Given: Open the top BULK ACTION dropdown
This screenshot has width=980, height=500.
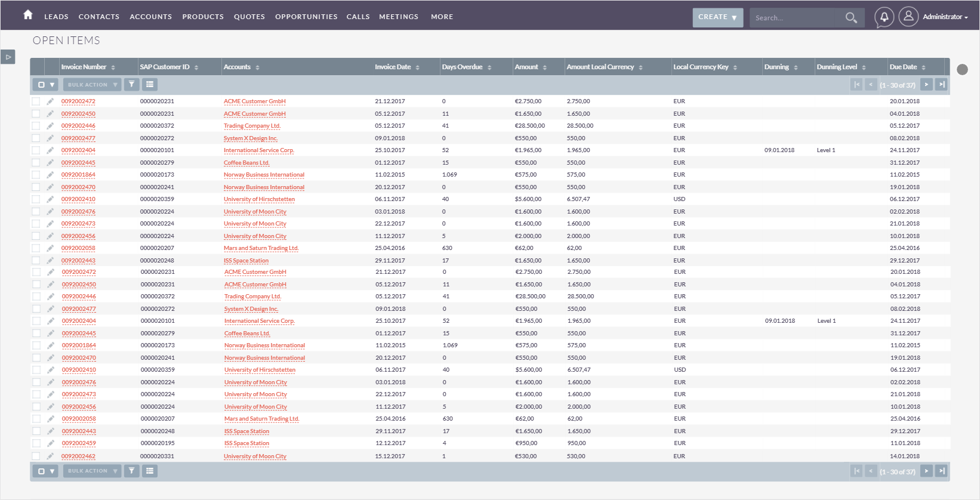Looking at the screenshot, I should 92,85.
